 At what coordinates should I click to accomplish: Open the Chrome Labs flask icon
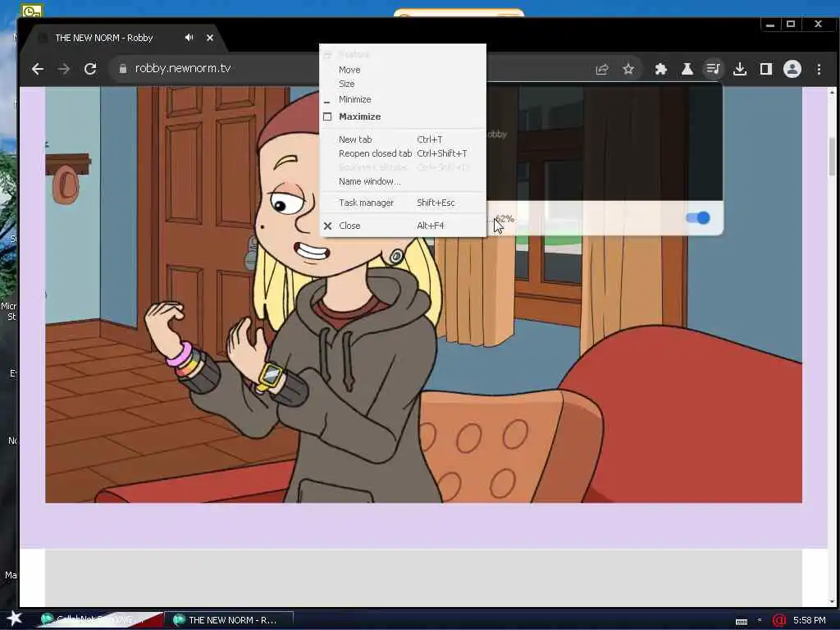pos(687,69)
